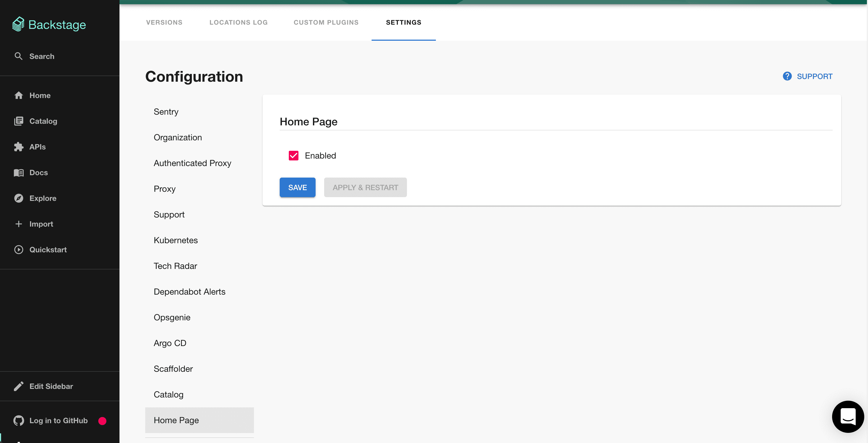Open Search in the sidebar
Image resolution: width=868 pixels, height=443 pixels.
click(42, 56)
